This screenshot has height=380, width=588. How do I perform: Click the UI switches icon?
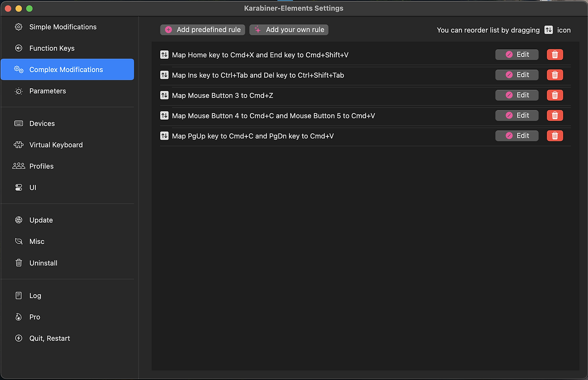[18, 187]
